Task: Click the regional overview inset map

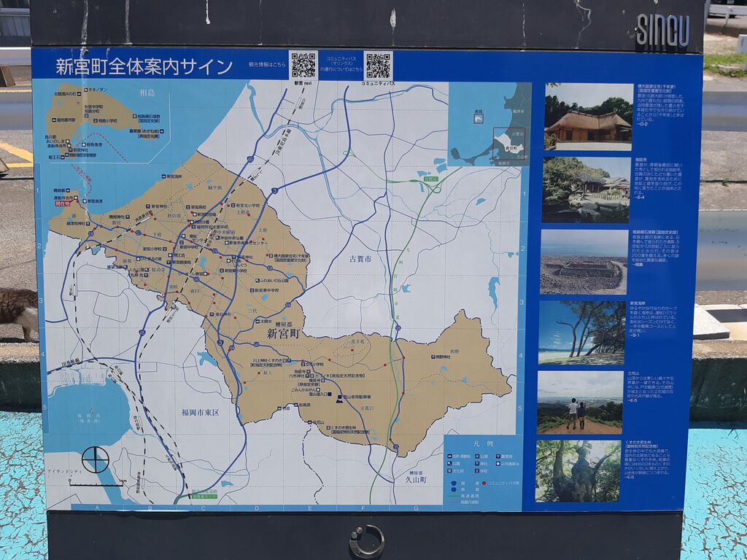Action: (489, 124)
